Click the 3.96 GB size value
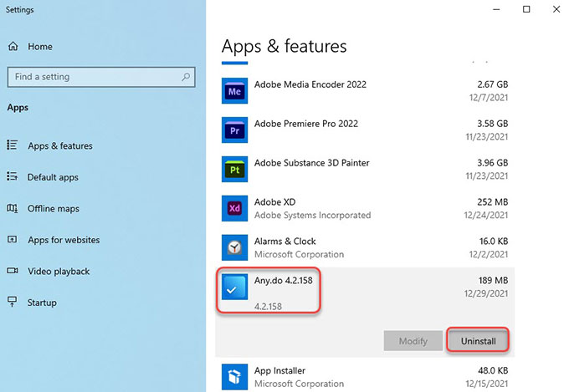 coord(492,162)
